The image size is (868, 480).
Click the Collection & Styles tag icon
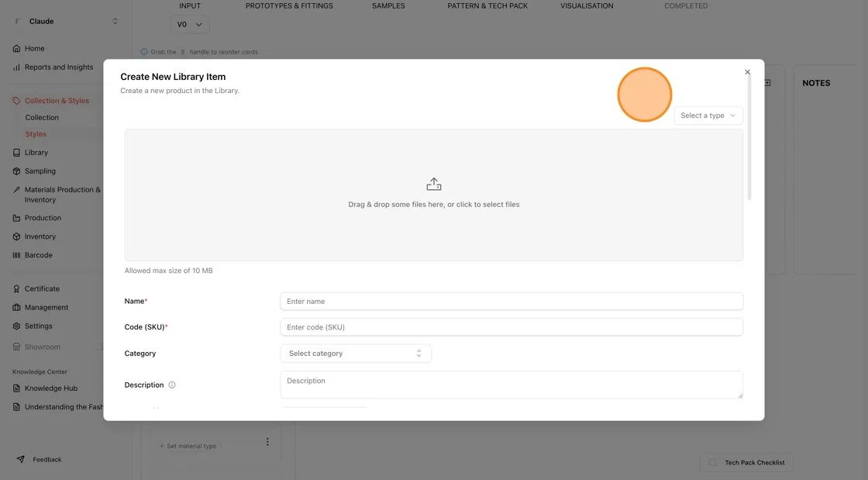(16, 101)
